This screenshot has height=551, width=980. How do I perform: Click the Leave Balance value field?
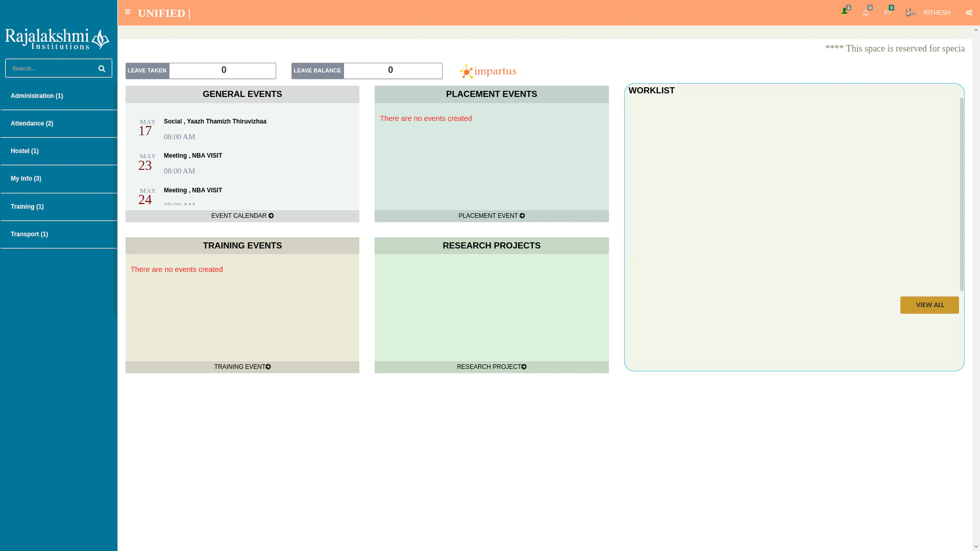pos(393,71)
